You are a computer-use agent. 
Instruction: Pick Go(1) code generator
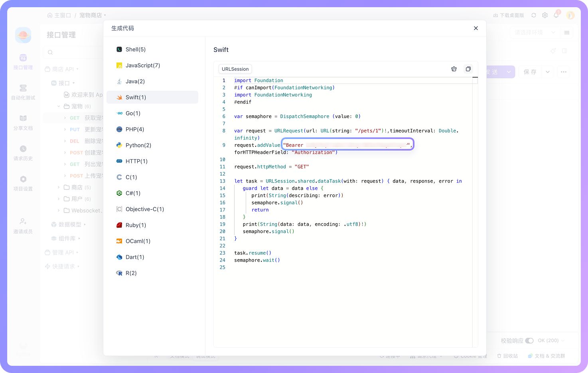pos(152,113)
